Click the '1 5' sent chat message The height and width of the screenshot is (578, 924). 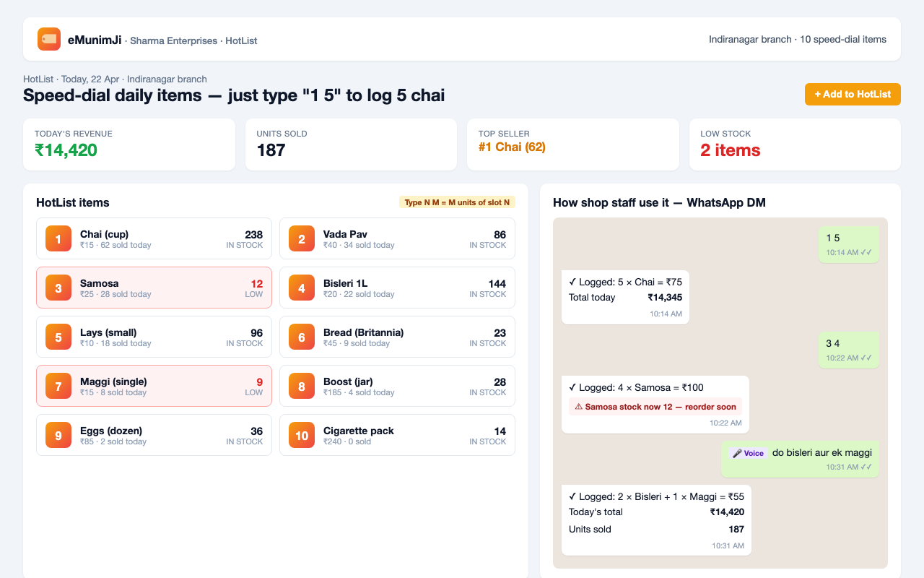tap(849, 244)
